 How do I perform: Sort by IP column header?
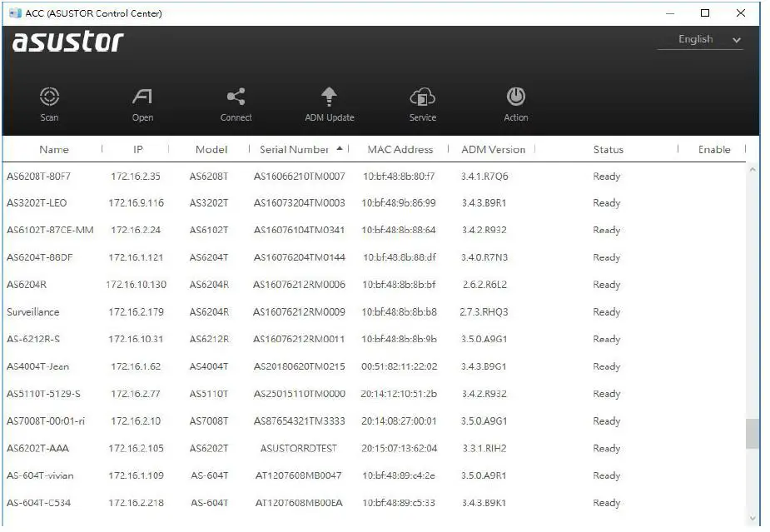coord(138,149)
